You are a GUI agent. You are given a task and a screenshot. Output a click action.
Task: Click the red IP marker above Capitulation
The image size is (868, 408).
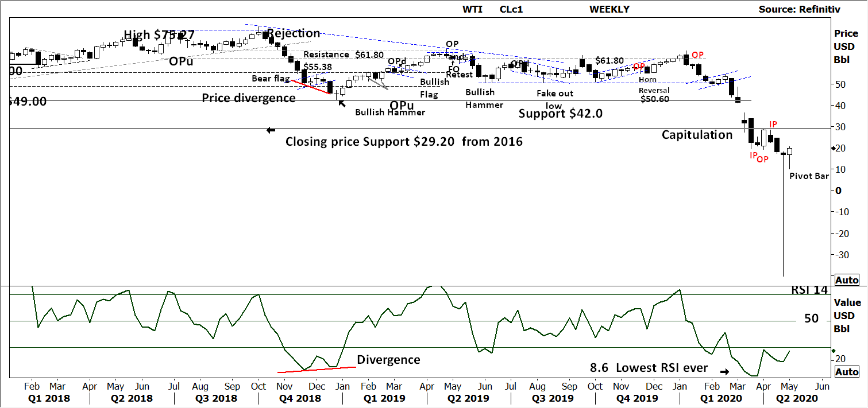click(772, 123)
